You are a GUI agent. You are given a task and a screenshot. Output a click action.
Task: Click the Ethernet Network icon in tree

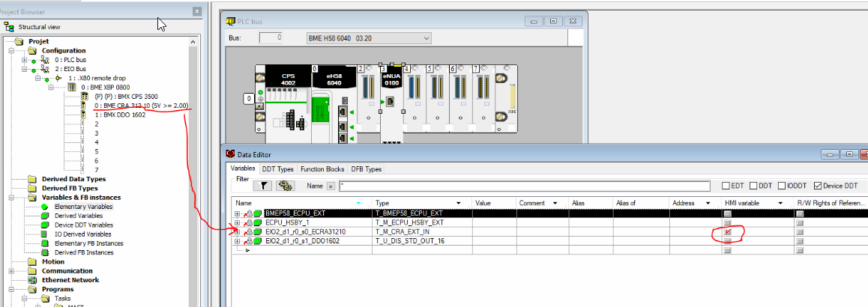tap(31, 280)
